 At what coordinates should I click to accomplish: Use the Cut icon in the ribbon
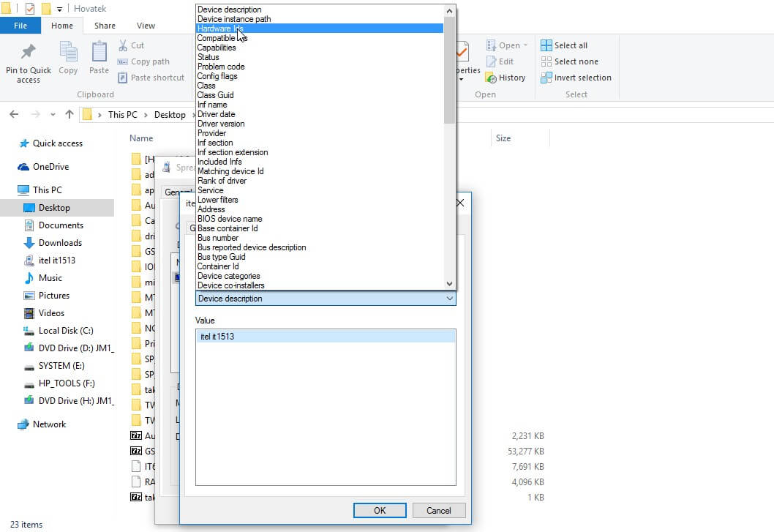[123, 45]
